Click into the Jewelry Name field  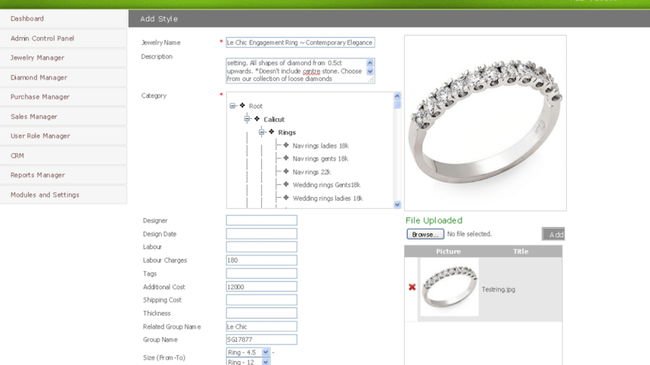tap(300, 42)
